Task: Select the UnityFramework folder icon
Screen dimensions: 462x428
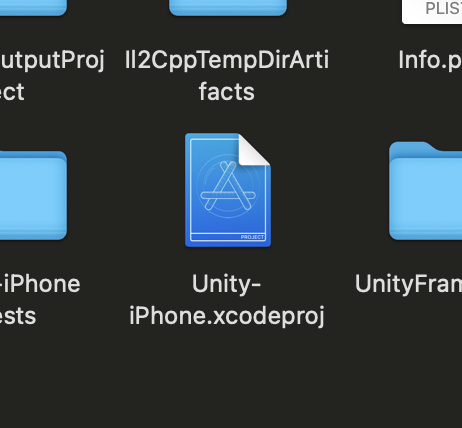Action: point(426,191)
